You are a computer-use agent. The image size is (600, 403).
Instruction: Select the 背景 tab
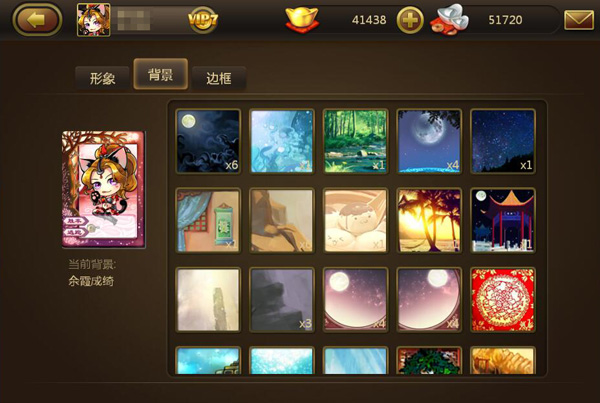click(161, 74)
